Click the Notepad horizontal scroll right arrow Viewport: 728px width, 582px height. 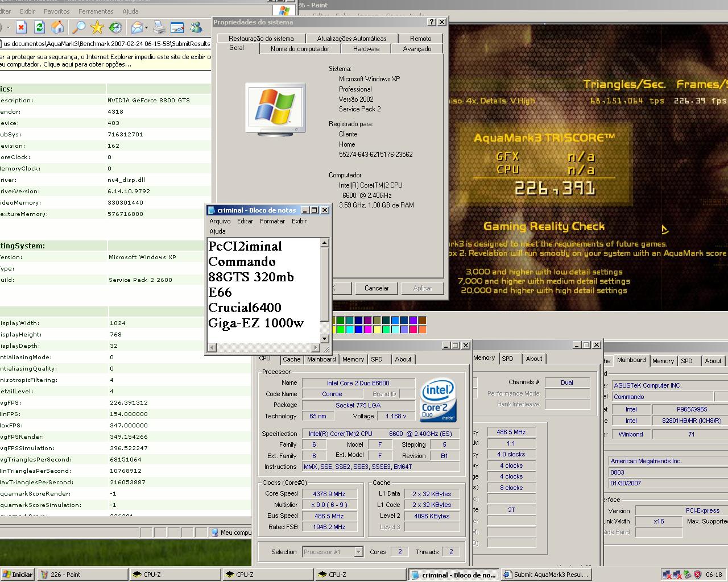316,347
